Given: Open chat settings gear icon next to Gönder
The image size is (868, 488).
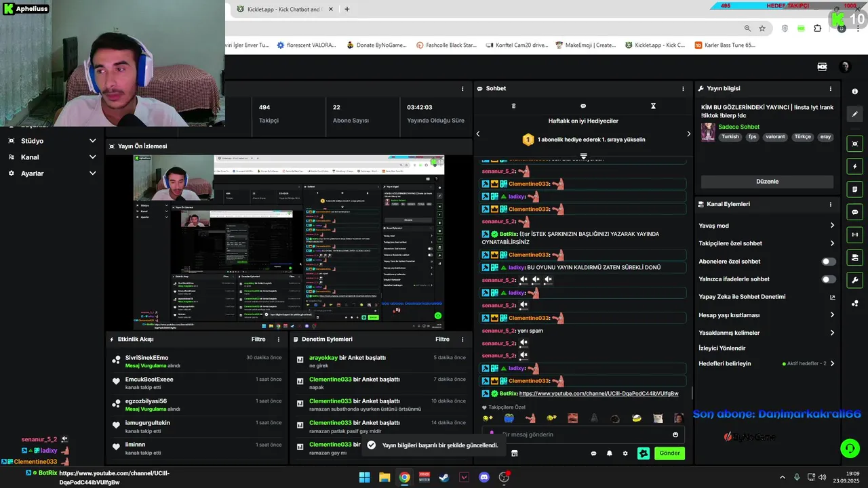Looking at the screenshot, I should 625,453.
